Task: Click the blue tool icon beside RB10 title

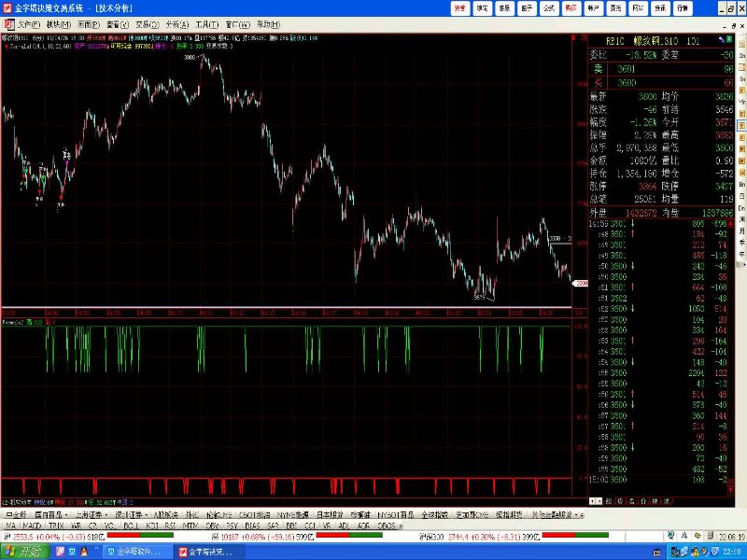Action: pos(722,39)
